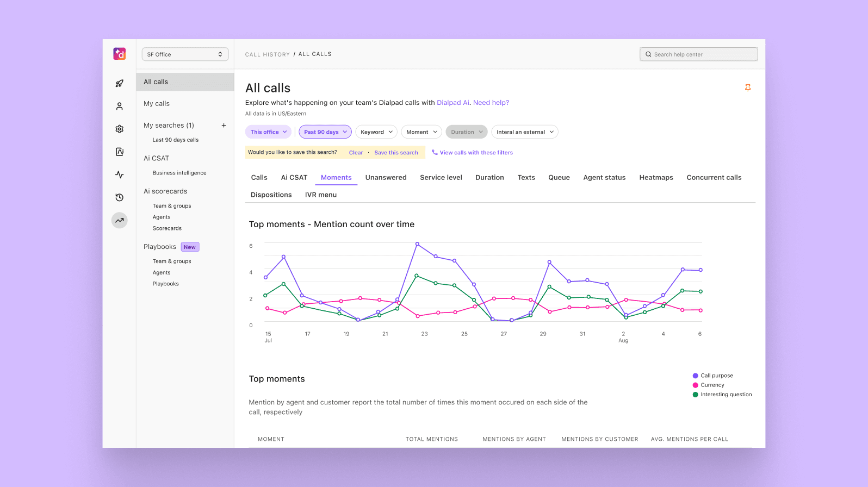Expand the SF Office selector

(x=185, y=54)
